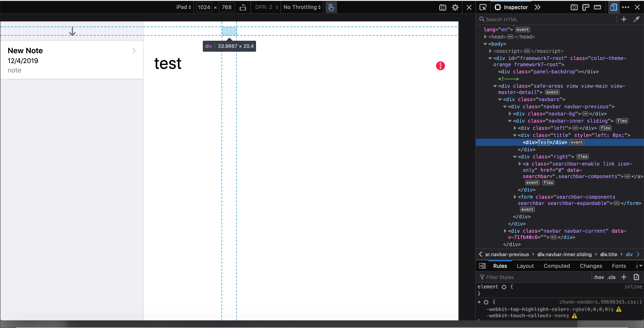Screen dimensions: 644x328
Task: Activate the rulers tool
Action: pos(586,7)
